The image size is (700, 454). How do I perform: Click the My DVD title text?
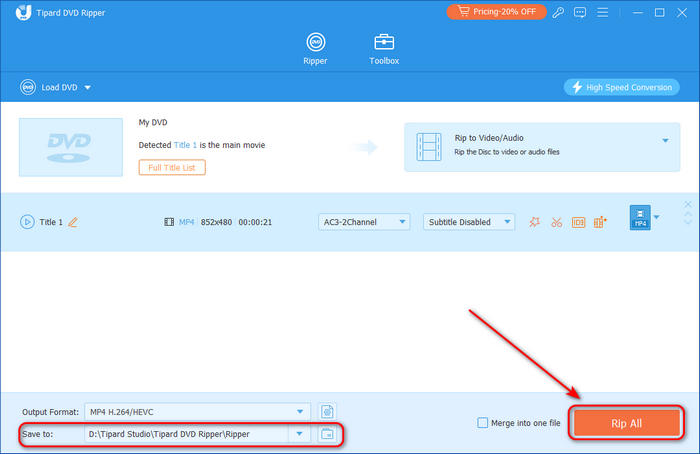[153, 122]
